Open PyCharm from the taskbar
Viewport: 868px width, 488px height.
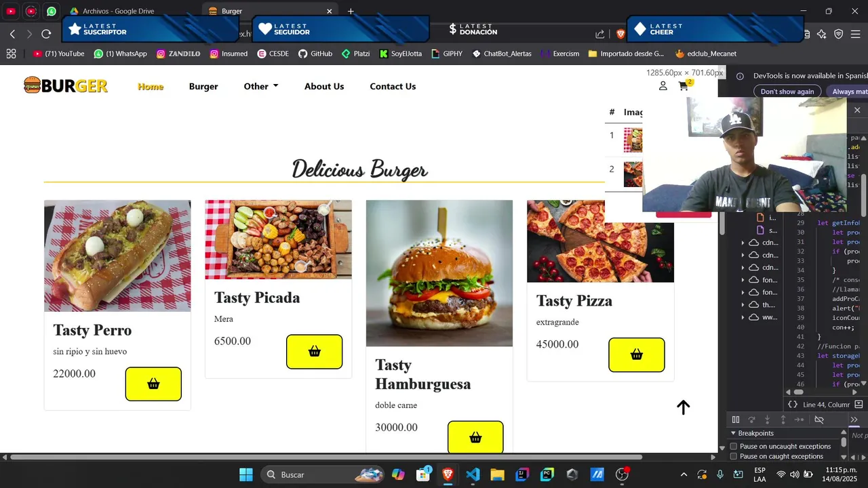coord(547,474)
